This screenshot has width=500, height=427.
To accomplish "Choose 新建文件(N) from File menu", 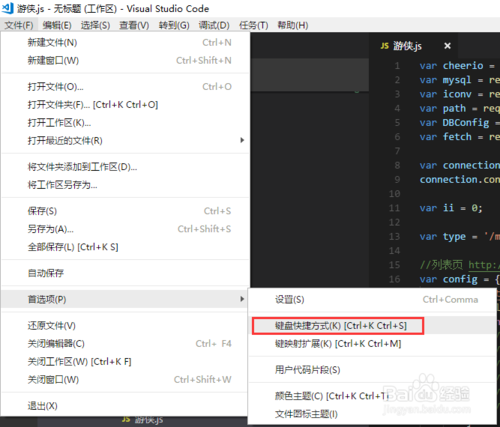I will click(125, 43).
